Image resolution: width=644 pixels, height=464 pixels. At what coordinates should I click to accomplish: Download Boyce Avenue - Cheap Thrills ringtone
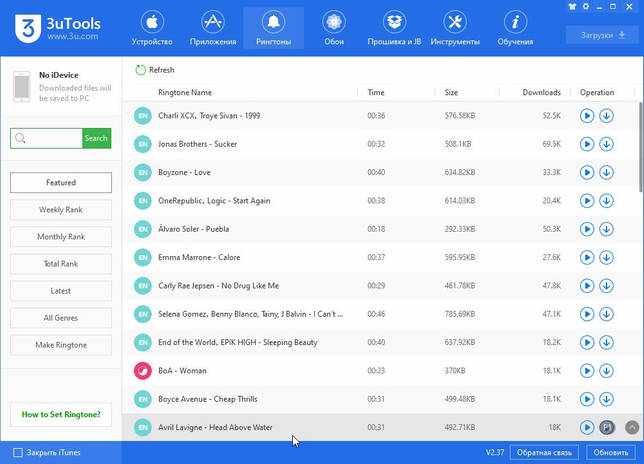pos(606,399)
